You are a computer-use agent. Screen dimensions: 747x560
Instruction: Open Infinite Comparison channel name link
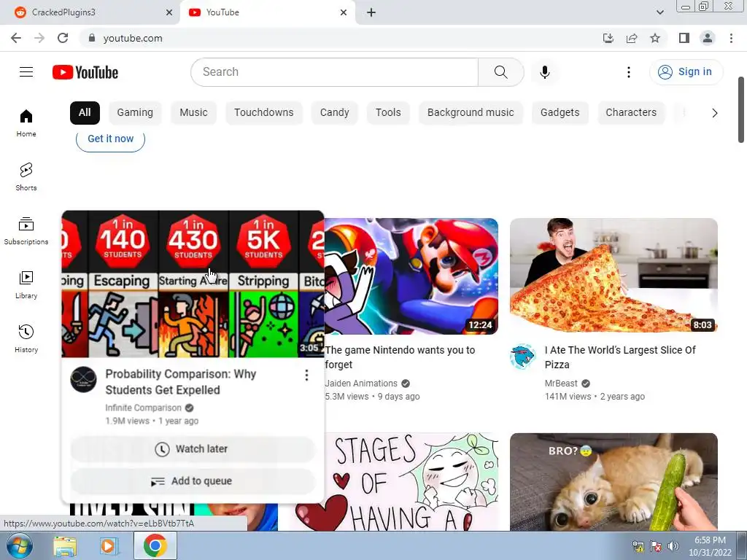(x=144, y=408)
